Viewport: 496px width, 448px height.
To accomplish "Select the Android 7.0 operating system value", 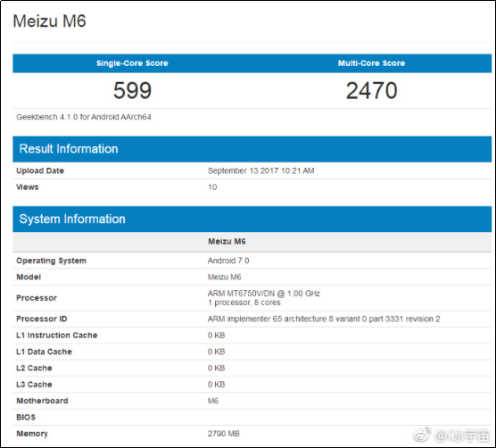I will tap(228, 261).
